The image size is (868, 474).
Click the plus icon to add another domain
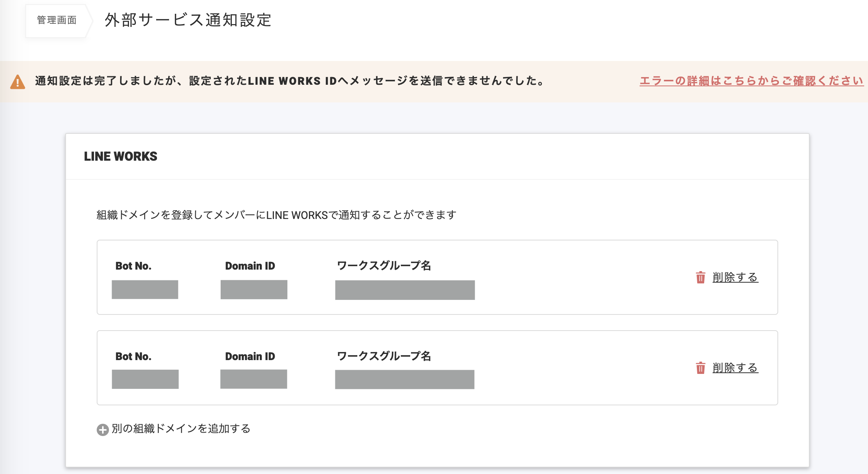pos(102,430)
